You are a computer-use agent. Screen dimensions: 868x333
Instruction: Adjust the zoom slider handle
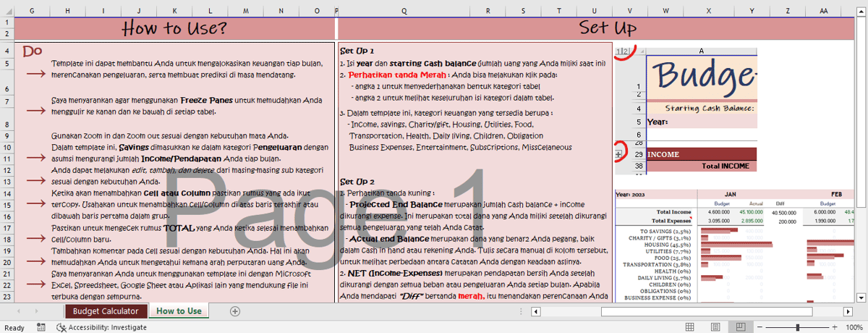(798, 327)
